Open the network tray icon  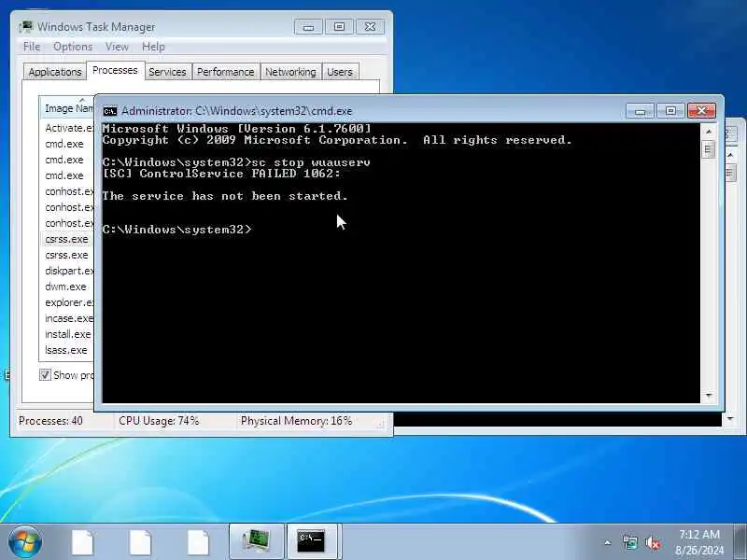[x=629, y=542]
